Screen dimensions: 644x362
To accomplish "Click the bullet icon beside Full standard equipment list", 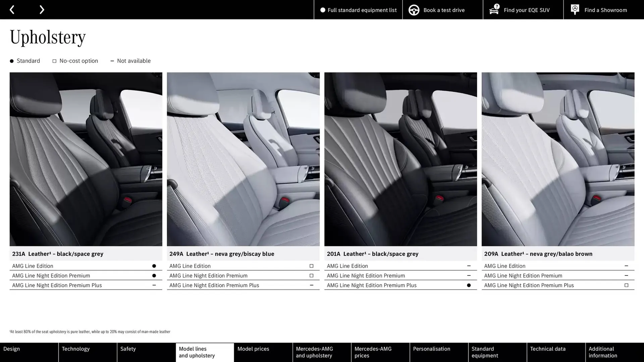I will 323,10.
